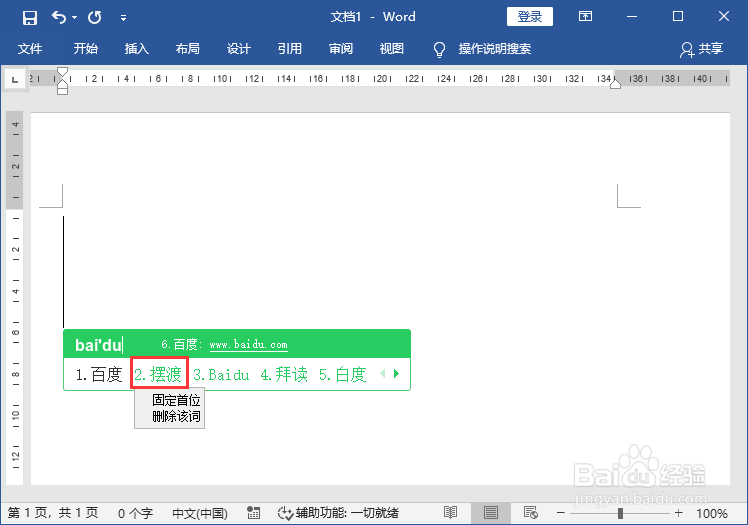The height and width of the screenshot is (525, 748).
Task: Switch to the 审阅 ribbon tab
Action: point(341,49)
